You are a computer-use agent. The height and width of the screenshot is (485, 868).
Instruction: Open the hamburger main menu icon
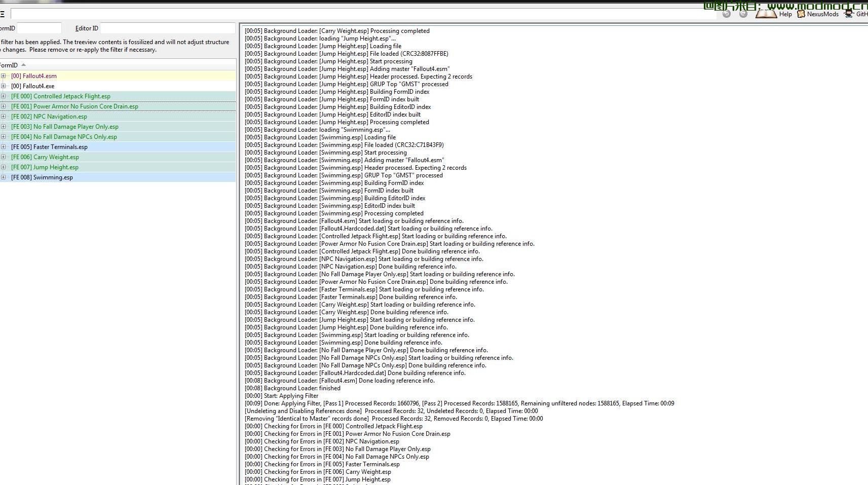tap(3, 14)
